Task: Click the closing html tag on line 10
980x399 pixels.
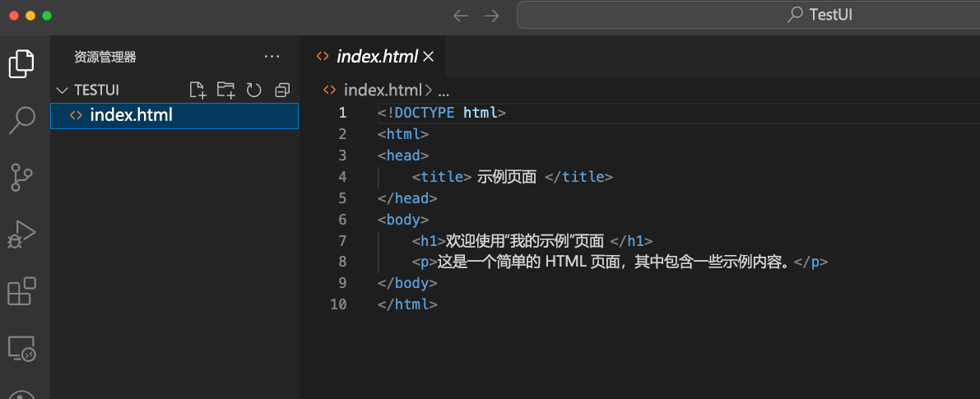Action: coord(407,304)
